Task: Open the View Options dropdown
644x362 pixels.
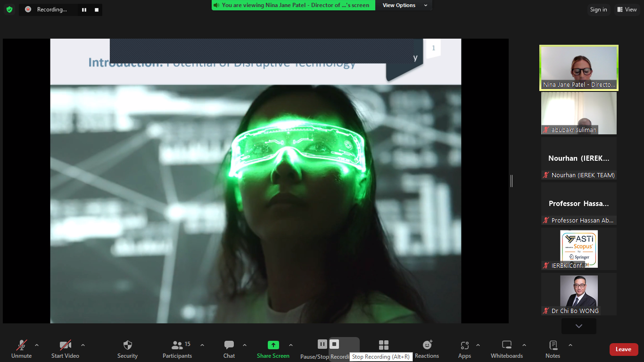Action: pos(405,5)
